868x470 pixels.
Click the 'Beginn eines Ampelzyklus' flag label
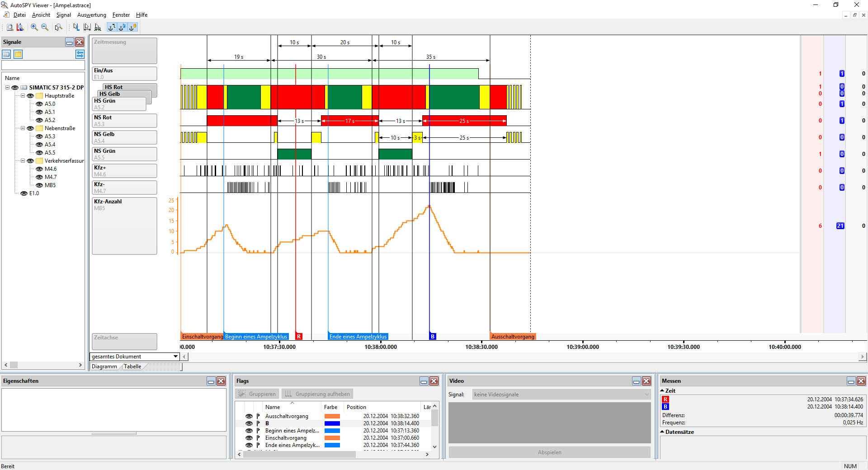[x=256, y=337]
